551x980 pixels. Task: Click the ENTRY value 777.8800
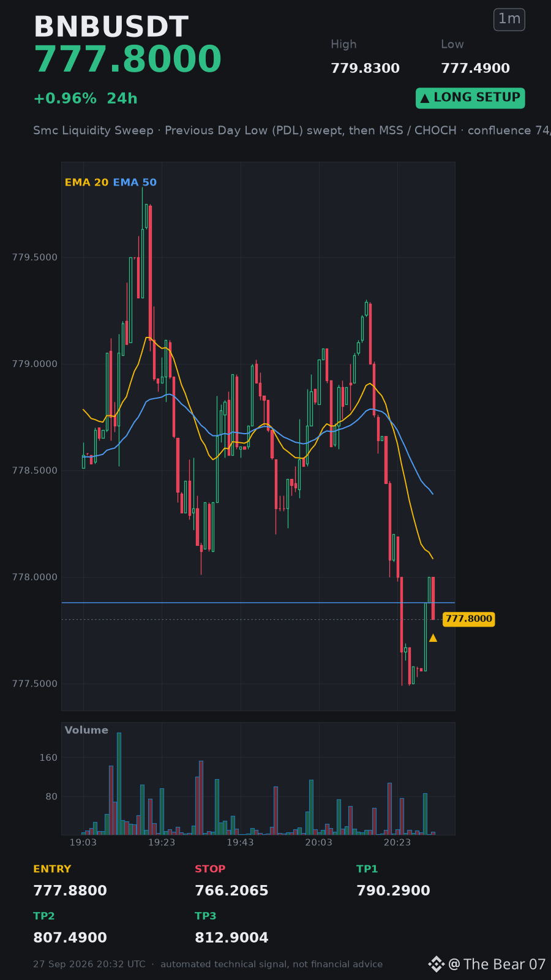tap(70, 891)
